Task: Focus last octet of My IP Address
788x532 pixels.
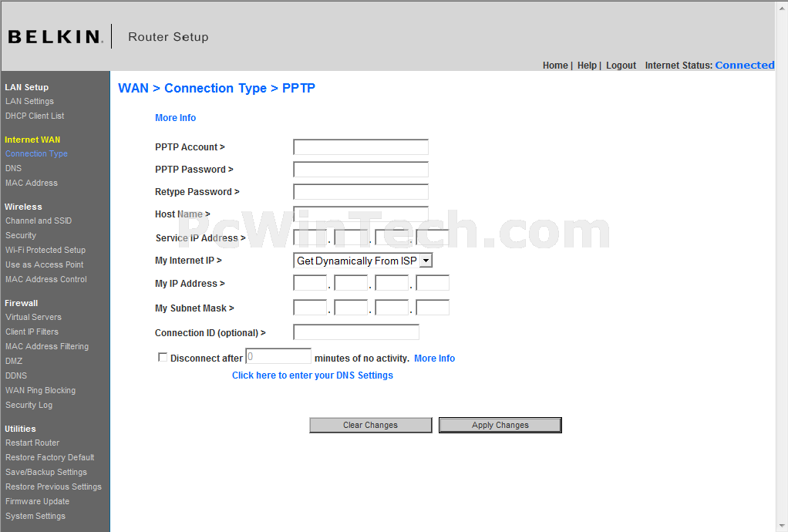Action: pyautogui.click(x=433, y=283)
